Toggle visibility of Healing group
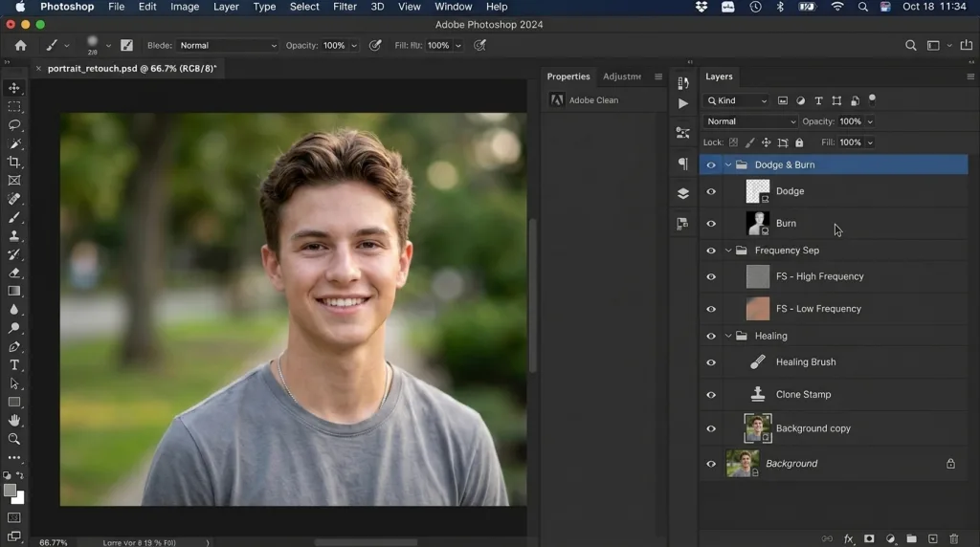Image resolution: width=980 pixels, height=547 pixels. [711, 336]
